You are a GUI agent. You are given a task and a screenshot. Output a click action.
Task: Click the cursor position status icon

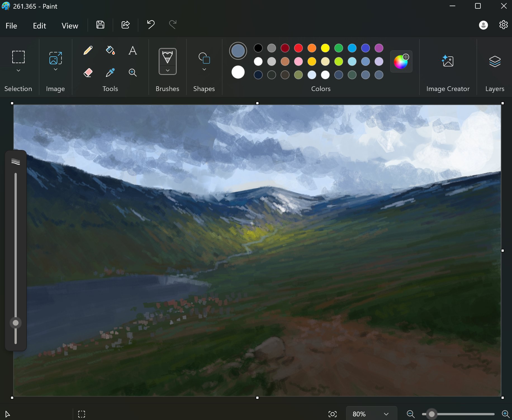[x=8, y=414]
